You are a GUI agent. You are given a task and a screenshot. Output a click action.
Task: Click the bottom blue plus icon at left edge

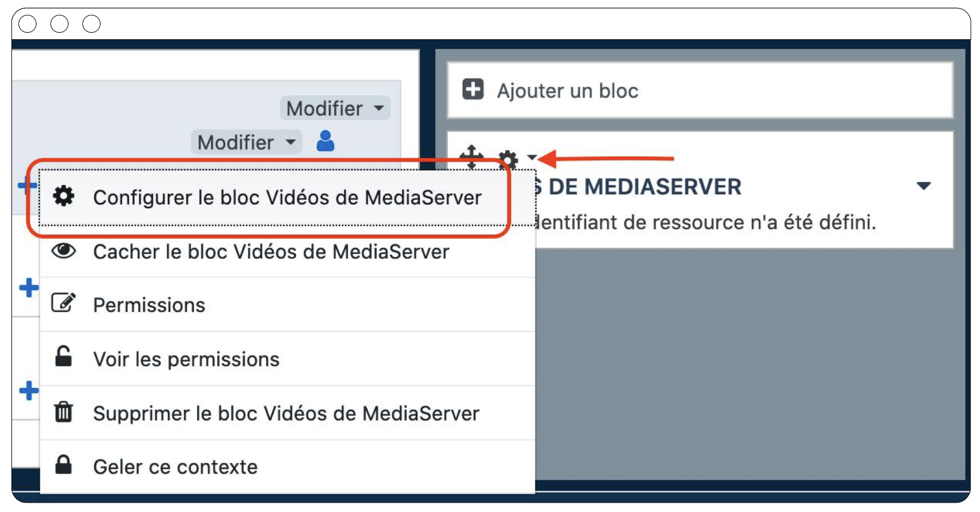(28, 391)
